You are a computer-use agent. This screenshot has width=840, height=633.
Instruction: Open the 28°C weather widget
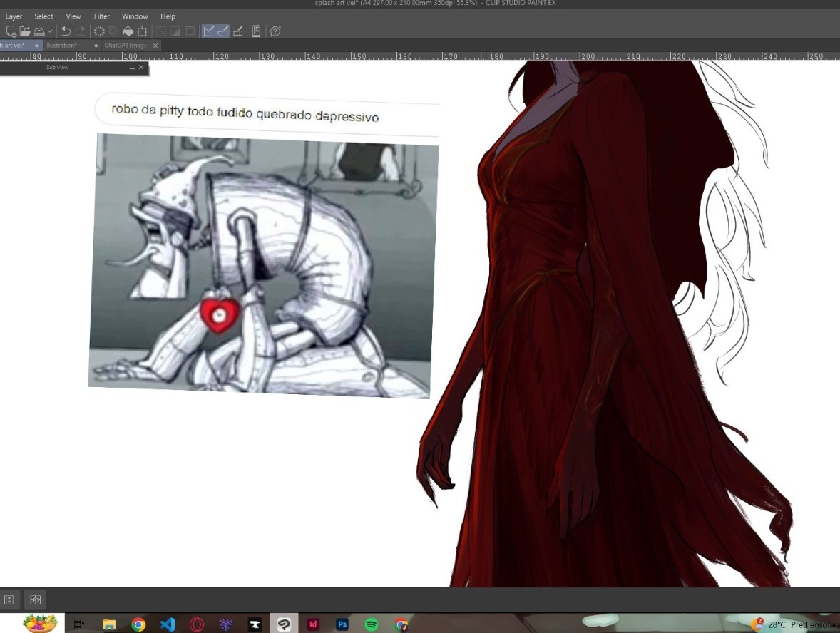point(796,624)
